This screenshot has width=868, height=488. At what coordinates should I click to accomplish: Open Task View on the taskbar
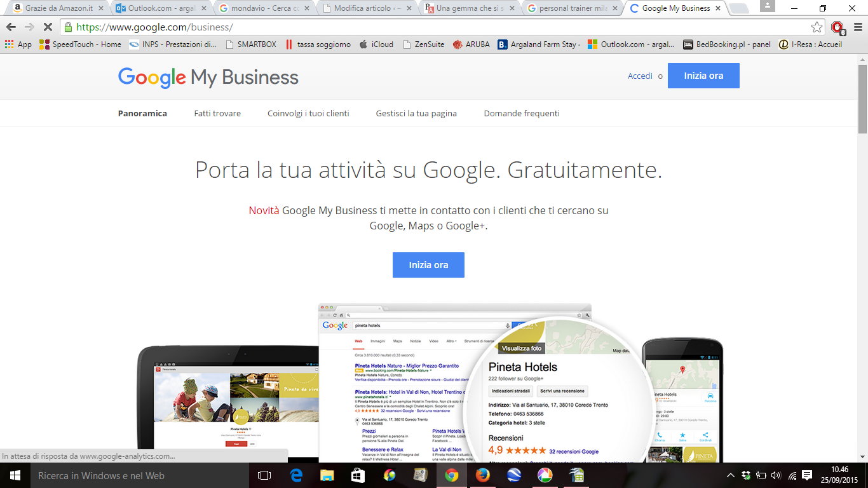pos(264,475)
